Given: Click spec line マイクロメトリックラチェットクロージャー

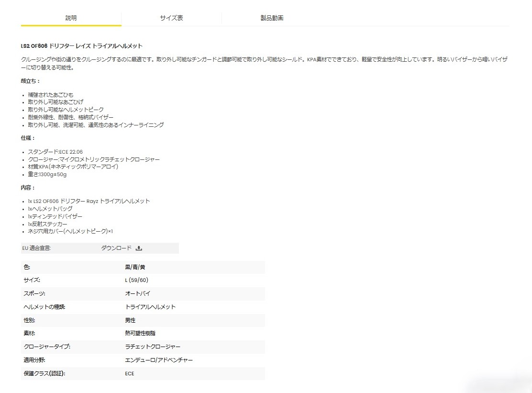Looking at the screenshot, I should coord(94,159).
